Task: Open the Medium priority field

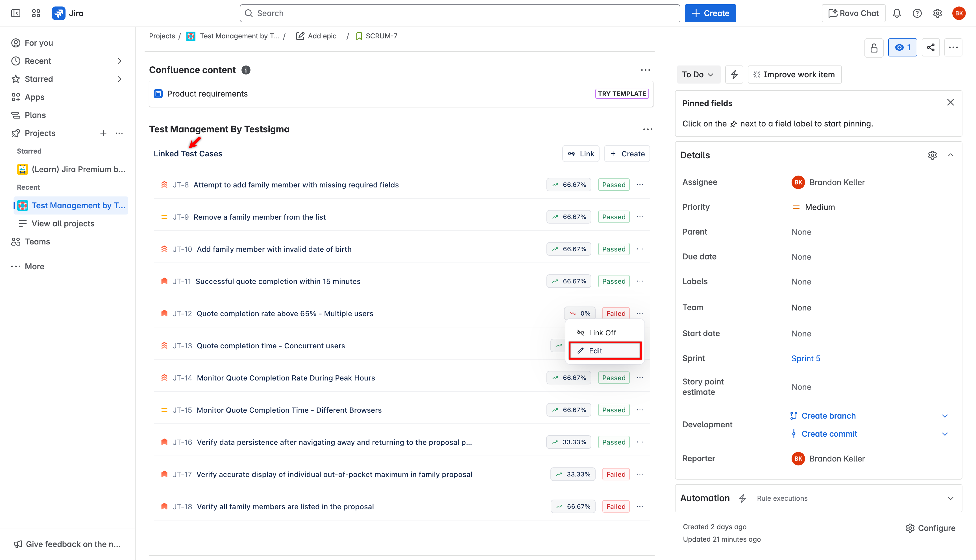Action: 813,207
